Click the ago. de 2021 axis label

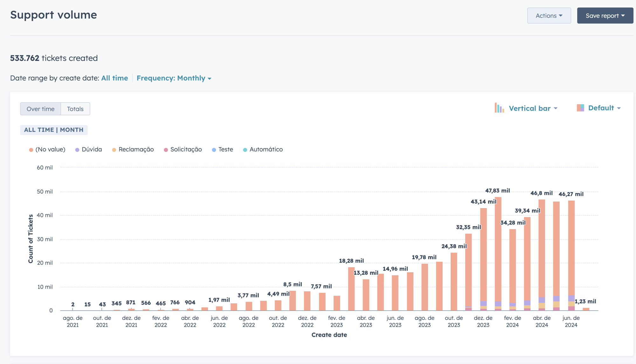(73, 321)
